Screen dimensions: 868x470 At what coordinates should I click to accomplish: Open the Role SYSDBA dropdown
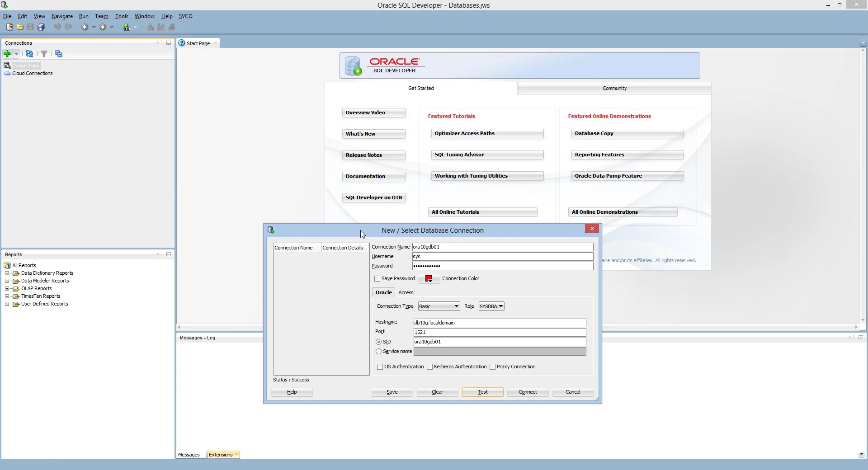click(x=491, y=306)
